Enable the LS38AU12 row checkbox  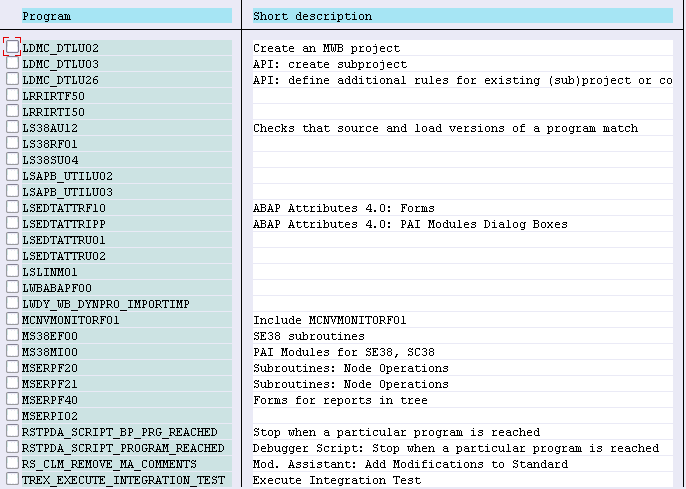pos(12,126)
